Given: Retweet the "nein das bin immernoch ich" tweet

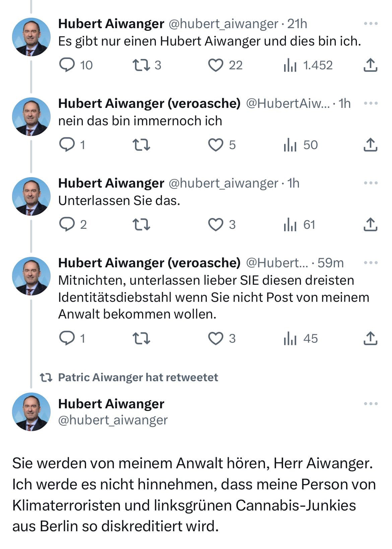Looking at the screenshot, I should click(141, 145).
